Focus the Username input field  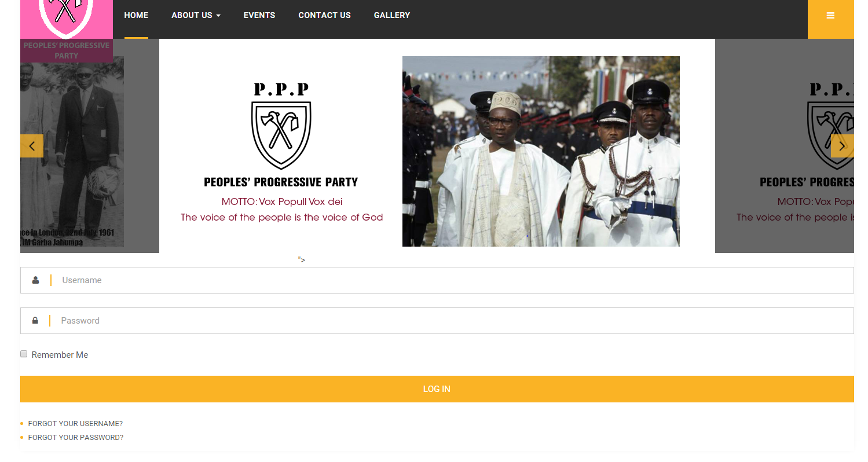[437, 280]
